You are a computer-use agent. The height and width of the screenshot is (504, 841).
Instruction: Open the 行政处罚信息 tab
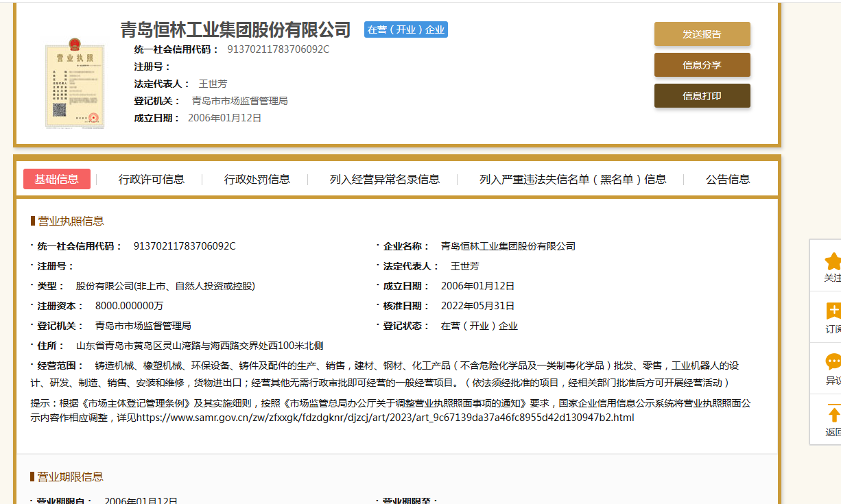[x=257, y=179]
